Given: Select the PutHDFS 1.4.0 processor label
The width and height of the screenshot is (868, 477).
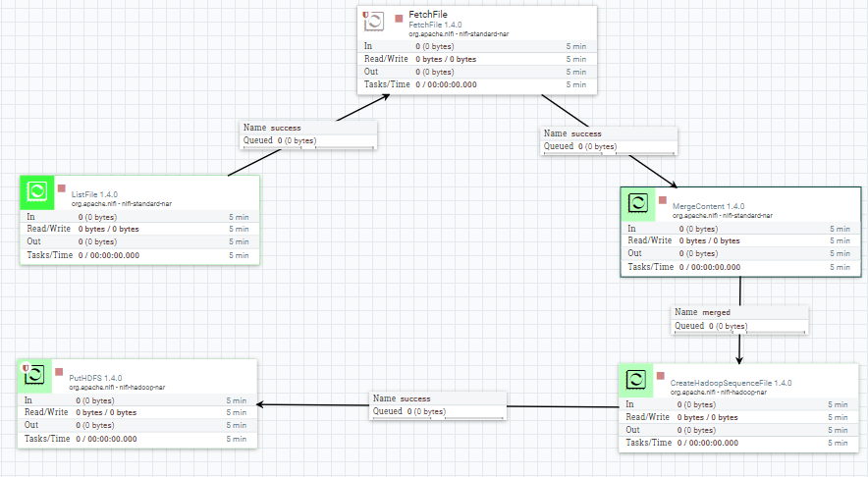Looking at the screenshot, I should point(95,378).
